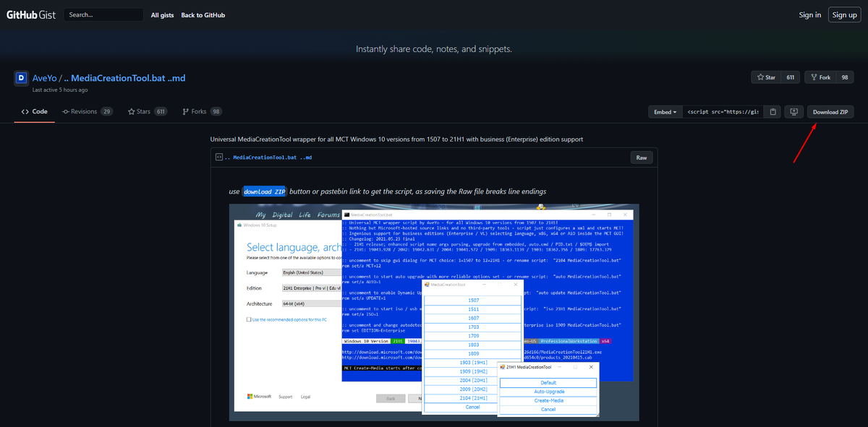Choose version 1511 in MediaCreationTool list
This screenshot has width=868, height=427.
tap(473, 309)
